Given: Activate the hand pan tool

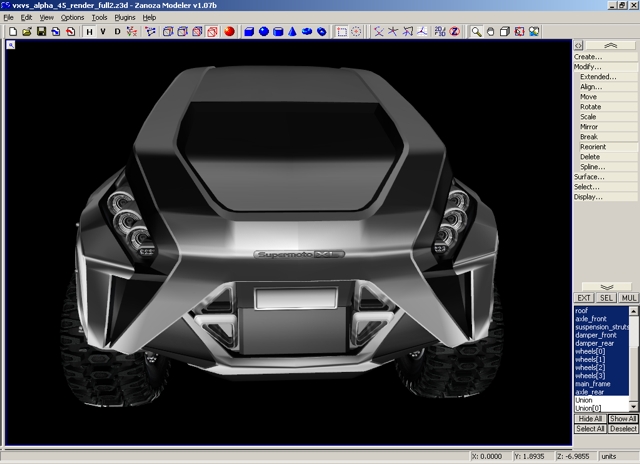Looking at the screenshot, I should (491, 32).
